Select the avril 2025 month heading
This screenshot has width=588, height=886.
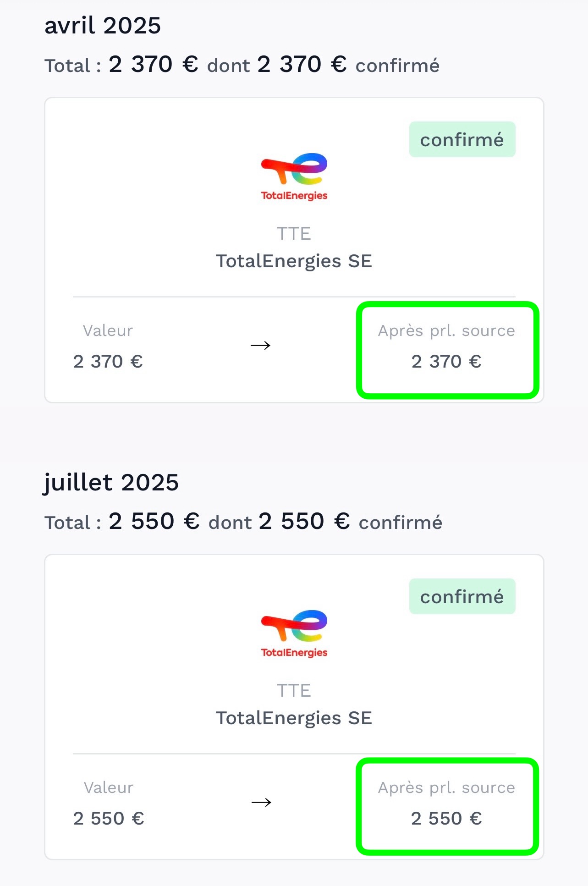coord(103,26)
